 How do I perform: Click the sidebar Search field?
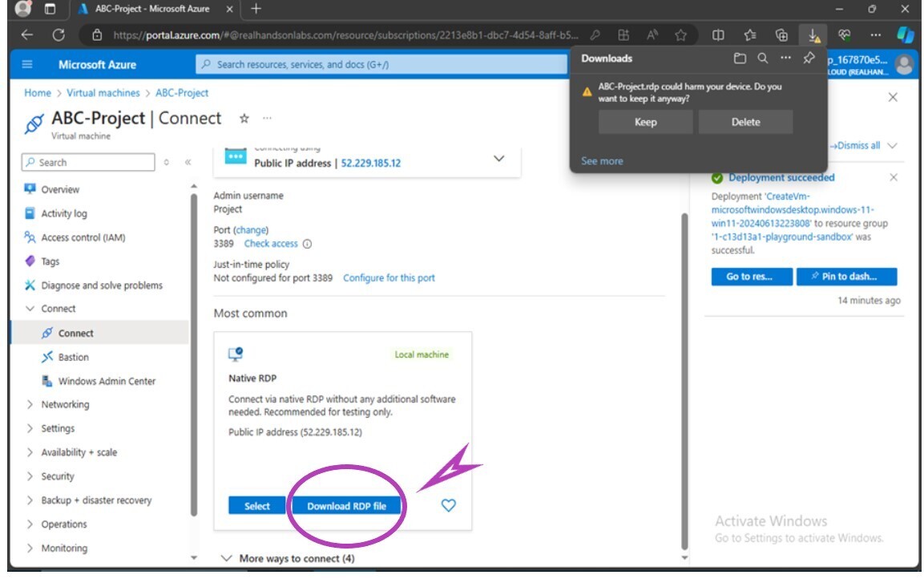point(88,162)
